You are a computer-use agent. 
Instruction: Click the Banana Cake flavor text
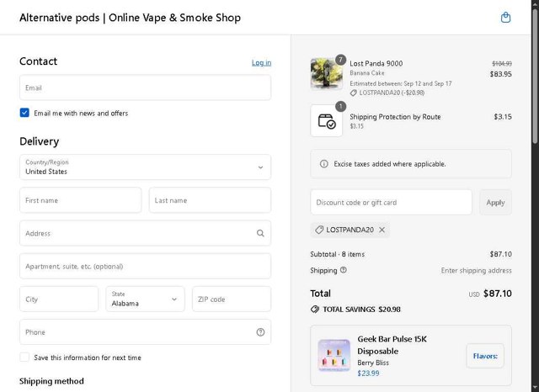point(367,73)
